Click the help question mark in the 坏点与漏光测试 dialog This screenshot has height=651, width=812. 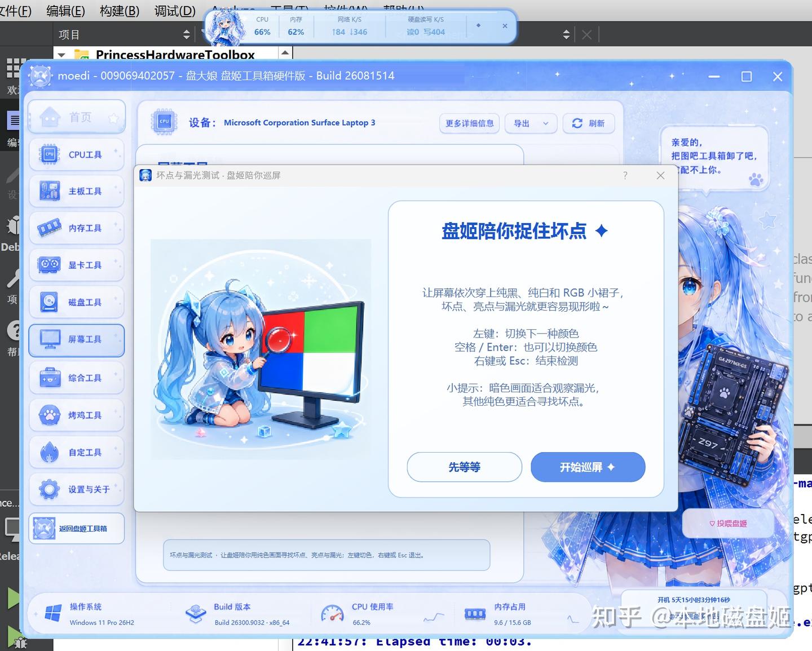[625, 175]
